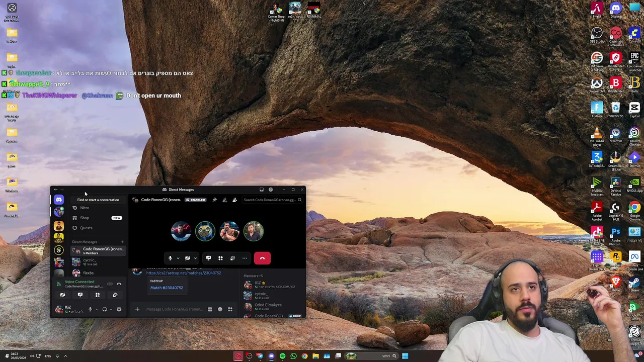This screenshot has height=362, width=644.
Task: Click the message input field
Action: pyautogui.click(x=174, y=309)
